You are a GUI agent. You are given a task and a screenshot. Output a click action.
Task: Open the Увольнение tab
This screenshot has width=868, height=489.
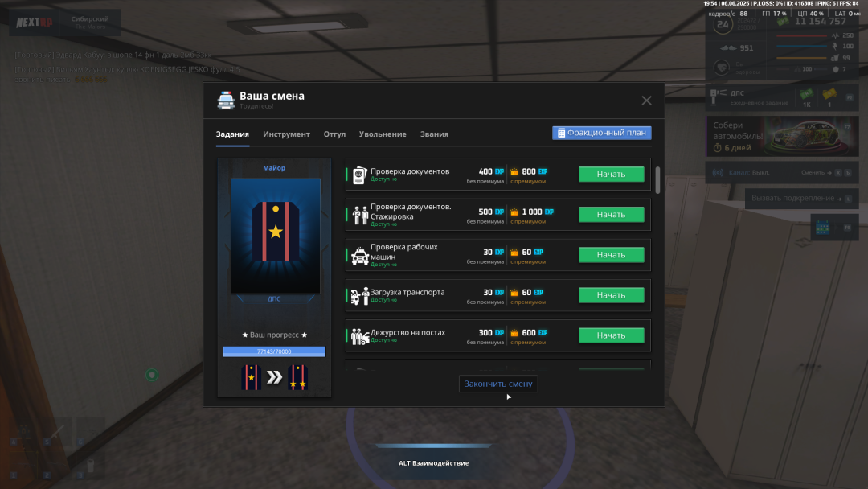click(x=383, y=134)
